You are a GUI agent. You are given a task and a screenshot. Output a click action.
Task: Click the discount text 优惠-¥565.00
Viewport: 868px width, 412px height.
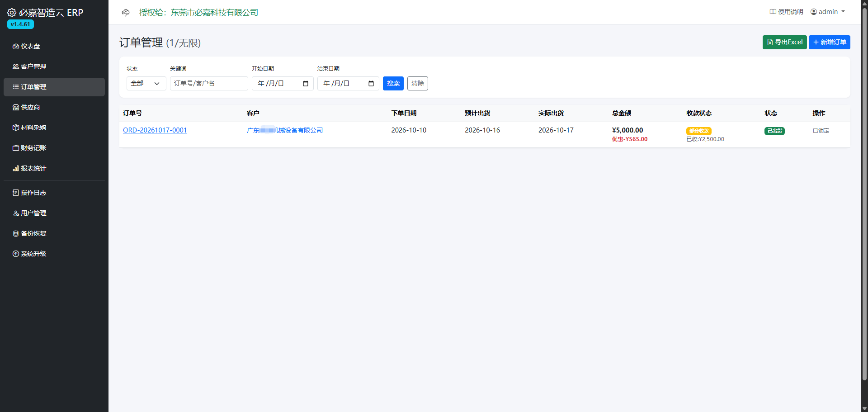pos(630,139)
